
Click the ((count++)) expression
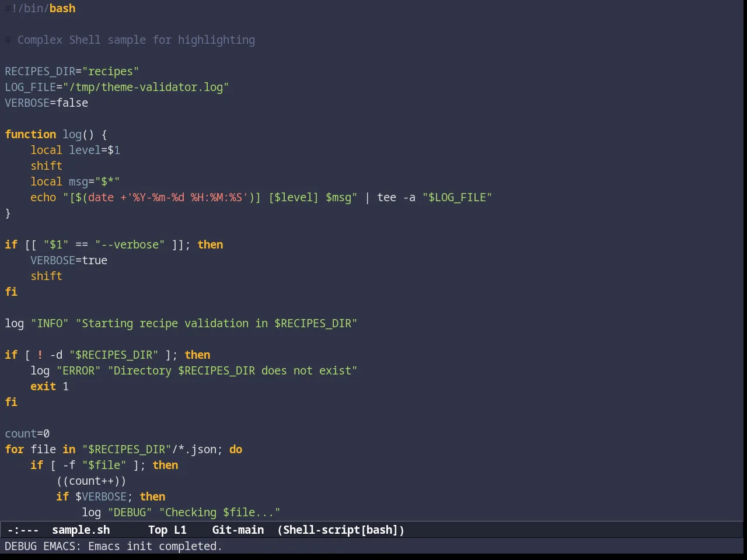91,481
